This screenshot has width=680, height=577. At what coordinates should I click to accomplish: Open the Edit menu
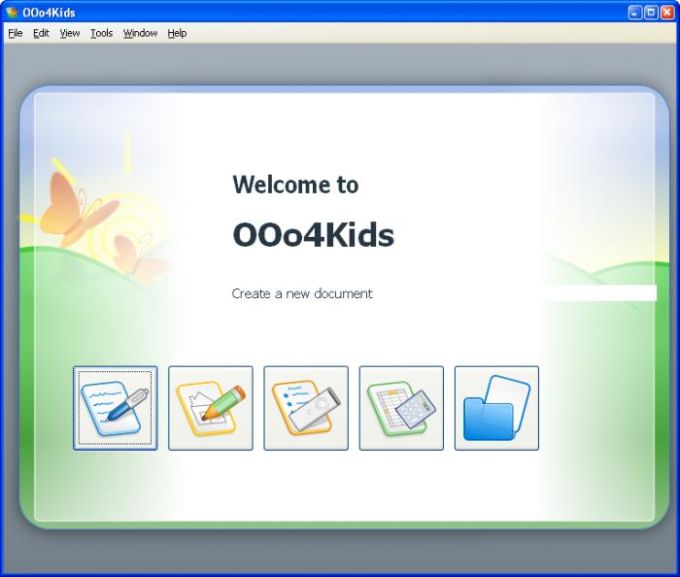point(41,33)
